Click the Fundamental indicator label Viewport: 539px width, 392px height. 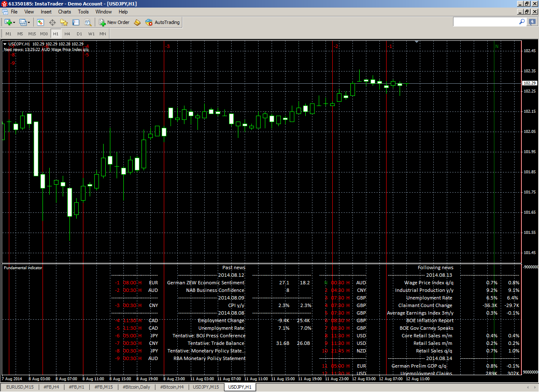(23, 268)
